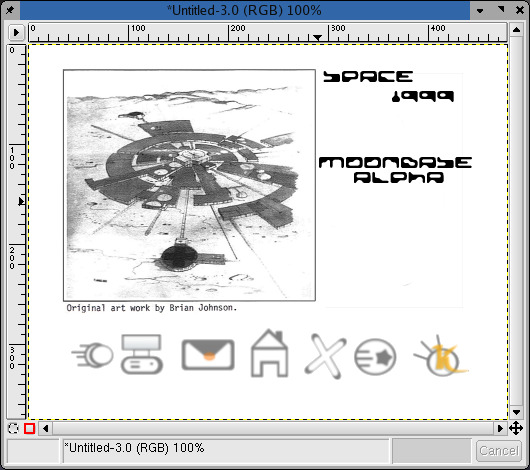Click the horizontal scrollbar left arrow

tap(45, 428)
